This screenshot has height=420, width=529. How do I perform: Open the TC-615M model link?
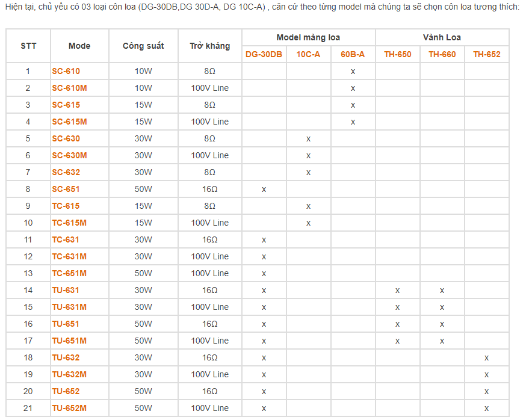coord(69,223)
